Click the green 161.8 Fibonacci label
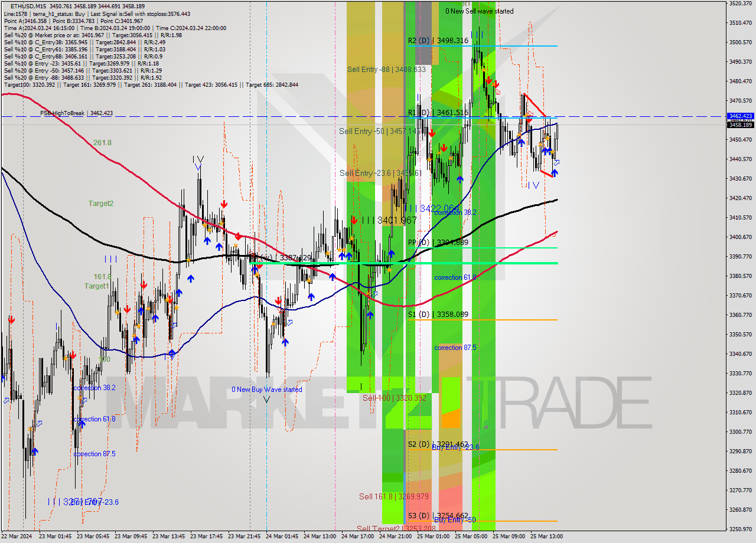The height and width of the screenshot is (543, 756). [x=102, y=276]
